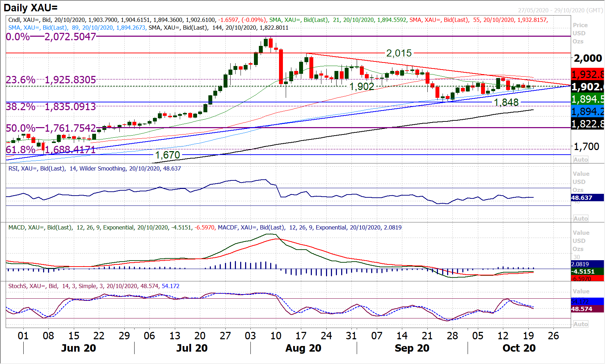Click the 1,670 support line label
This screenshot has height=364, width=605.
tap(167, 155)
